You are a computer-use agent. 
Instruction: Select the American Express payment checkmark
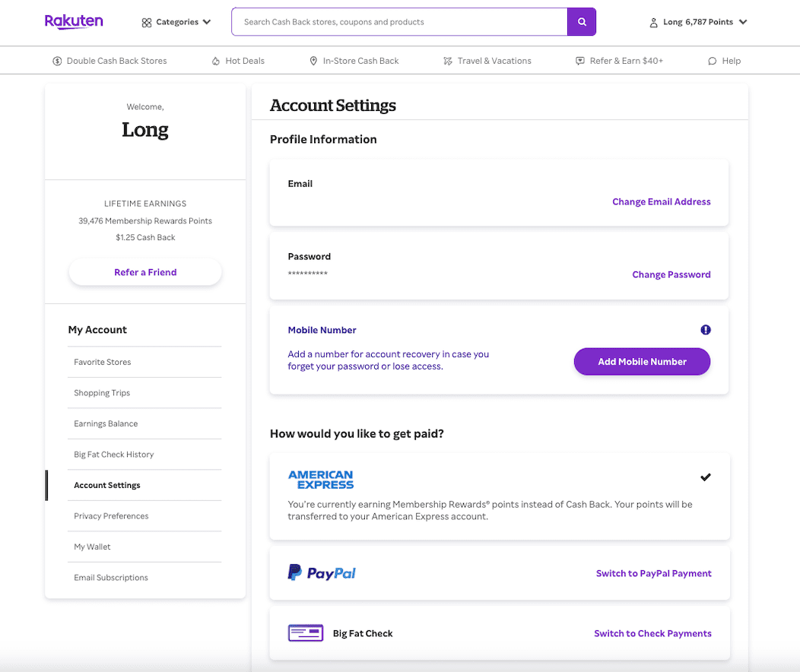coord(706,477)
